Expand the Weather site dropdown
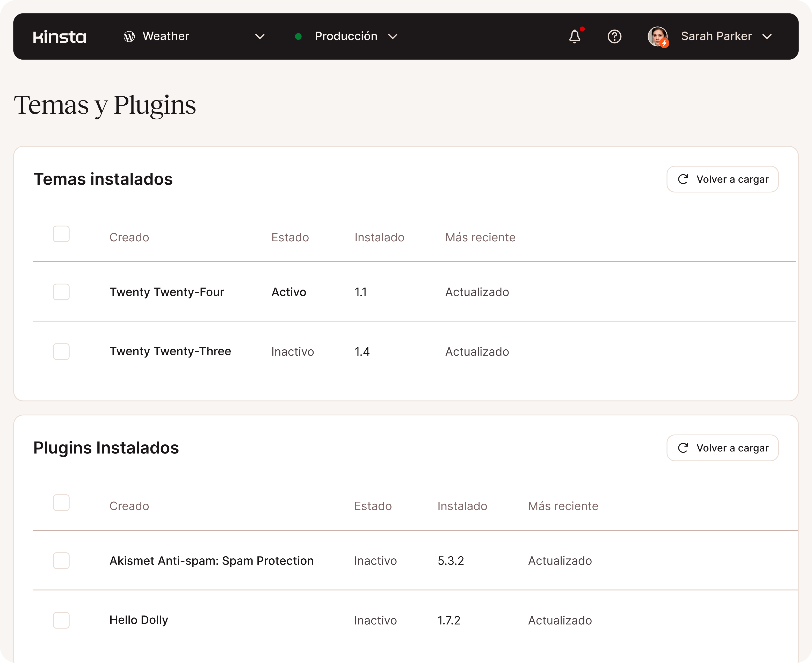The width and height of the screenshot is (812, 663). coord(260,37)
